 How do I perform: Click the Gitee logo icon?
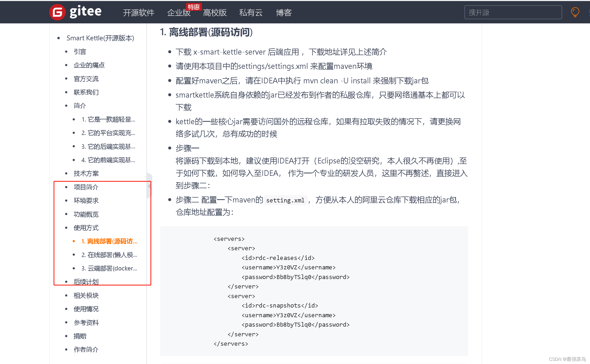point(57,12)
